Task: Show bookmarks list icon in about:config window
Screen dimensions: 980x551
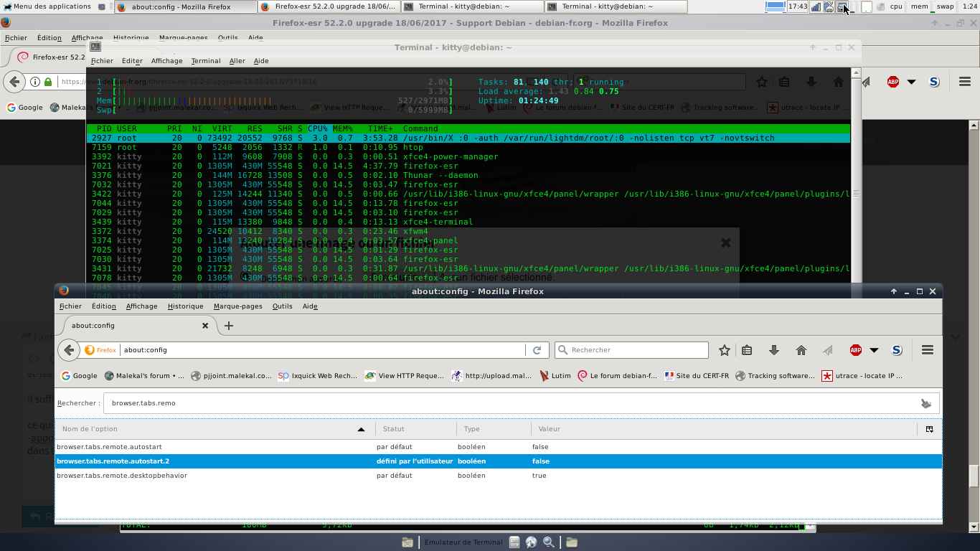Action: click(747, 350)
